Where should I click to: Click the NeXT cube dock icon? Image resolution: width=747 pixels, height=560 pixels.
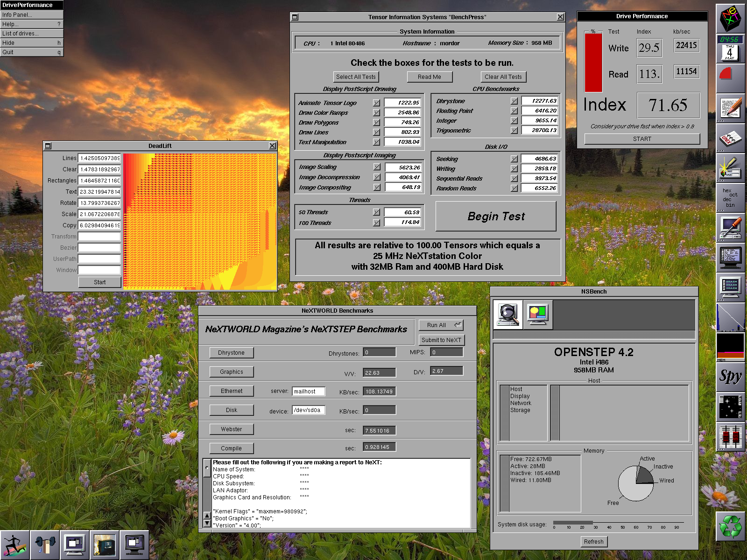point(730,18)
